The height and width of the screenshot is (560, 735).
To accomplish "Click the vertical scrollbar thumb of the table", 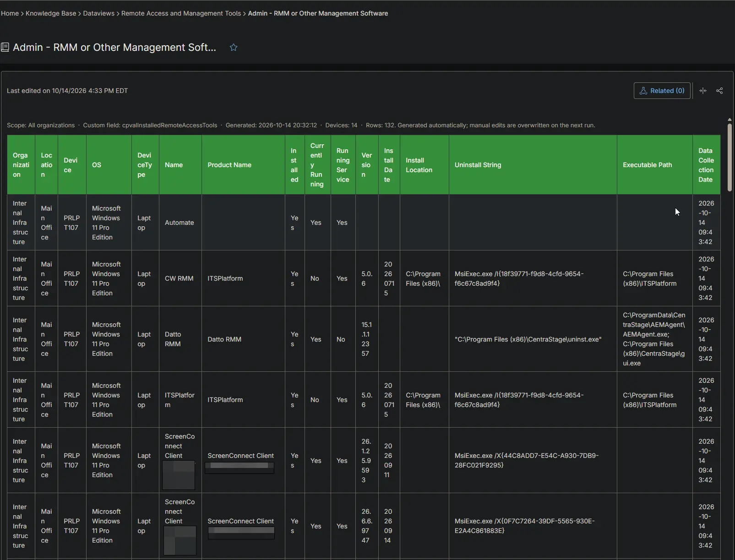I will (x=730, y=157).
